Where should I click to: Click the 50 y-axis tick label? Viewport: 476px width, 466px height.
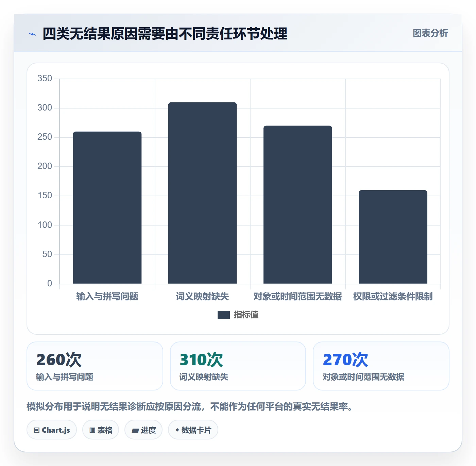click(x=47, y=254)
